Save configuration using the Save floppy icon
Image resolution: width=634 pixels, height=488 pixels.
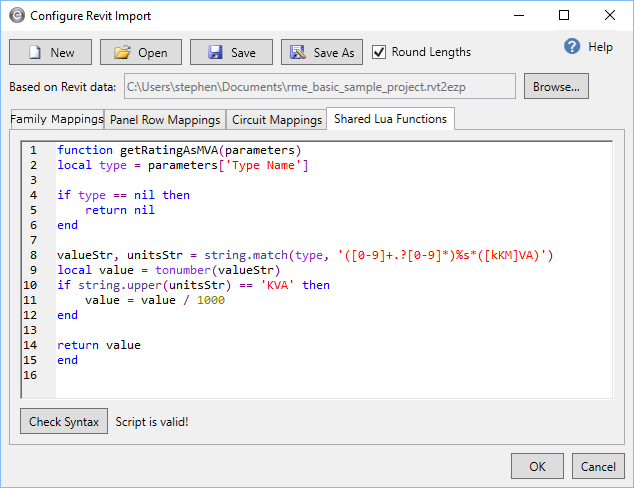231,52
